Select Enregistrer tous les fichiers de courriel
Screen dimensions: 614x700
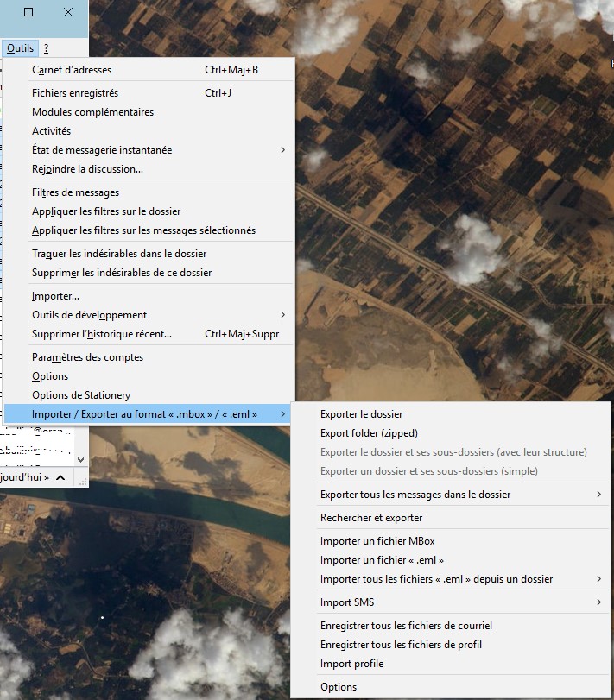451,626
